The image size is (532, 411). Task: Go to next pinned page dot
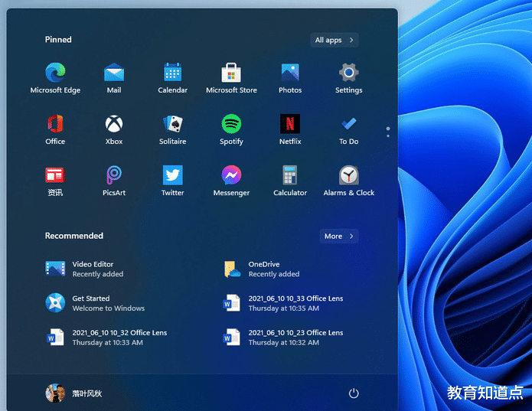tap(388, 136)
